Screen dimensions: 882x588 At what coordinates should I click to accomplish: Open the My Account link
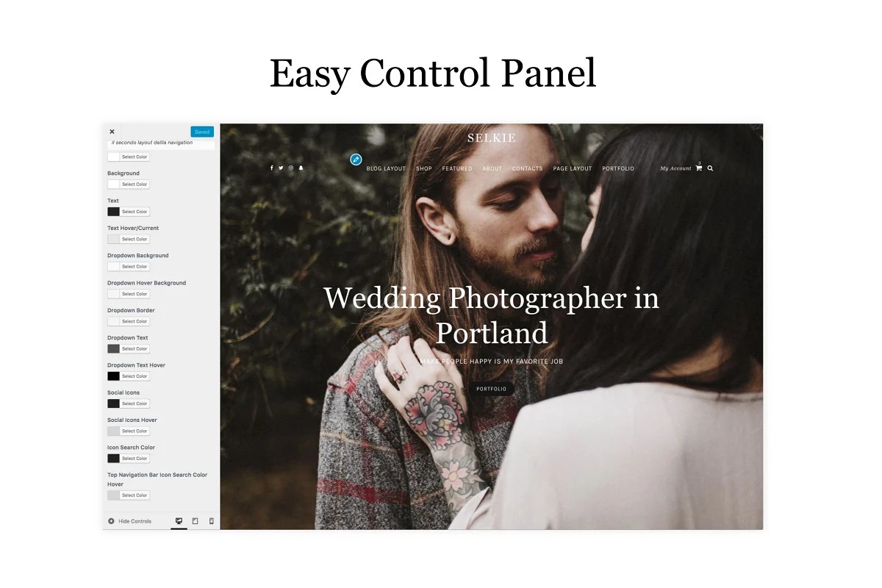coord(675,168)
